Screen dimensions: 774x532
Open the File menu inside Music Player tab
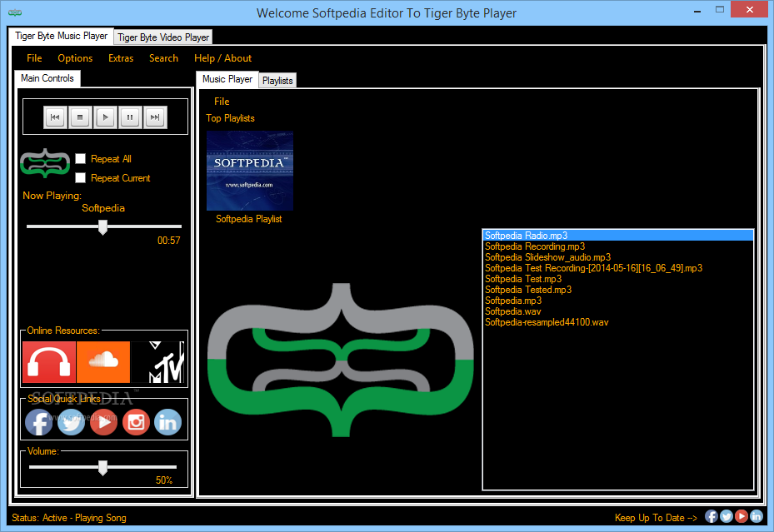222,102
